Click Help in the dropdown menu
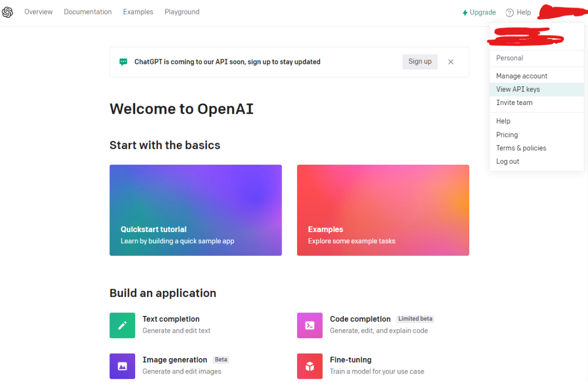This screenshot has width=588, height=388. (537, 121)
